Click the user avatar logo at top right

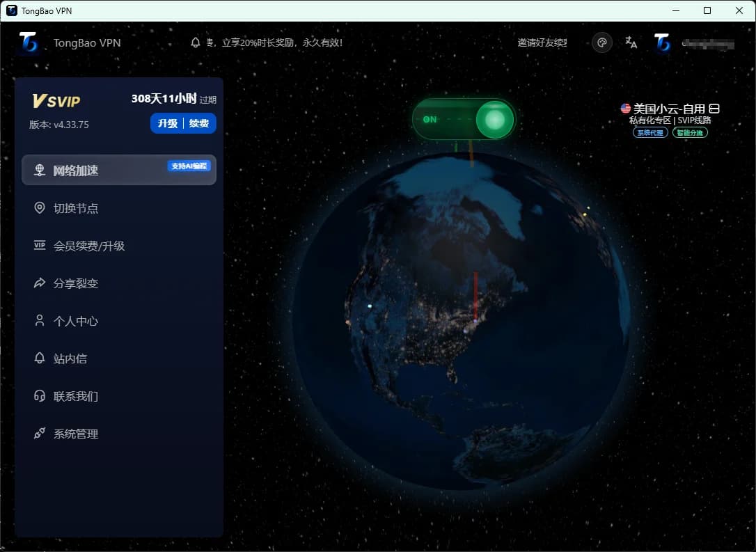(x=662, y=42)
